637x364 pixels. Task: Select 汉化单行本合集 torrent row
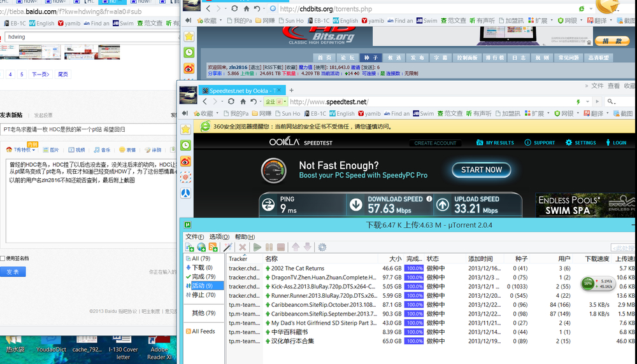coord(431,341)
